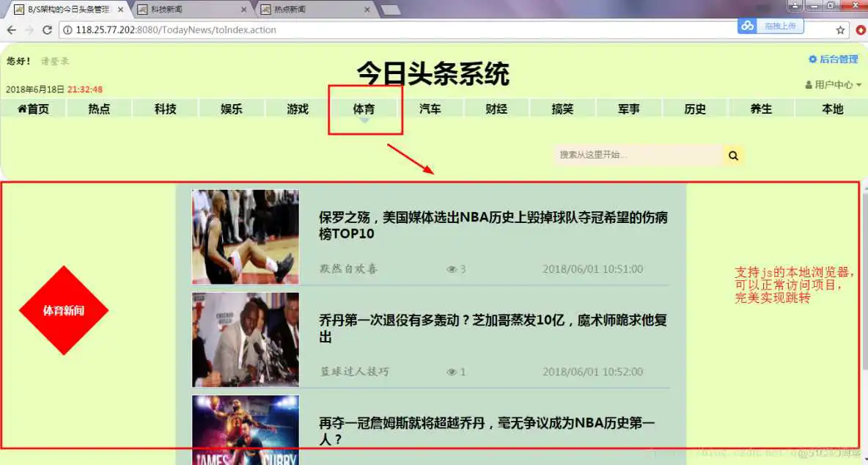Screen dimensions: 868x465
Task: Click the Jordan press conference thumbnail image
Action: pyautogui.click(x=246, y=340)
